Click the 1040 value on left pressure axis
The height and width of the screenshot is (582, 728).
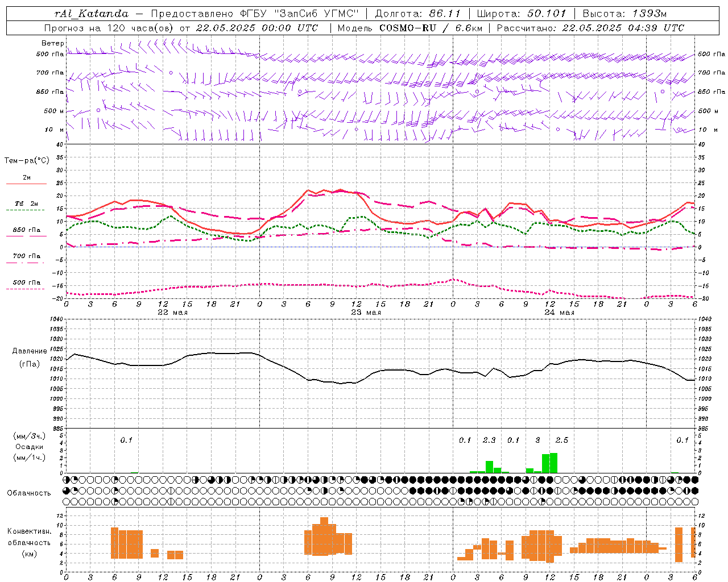click(x=56, y=319)
